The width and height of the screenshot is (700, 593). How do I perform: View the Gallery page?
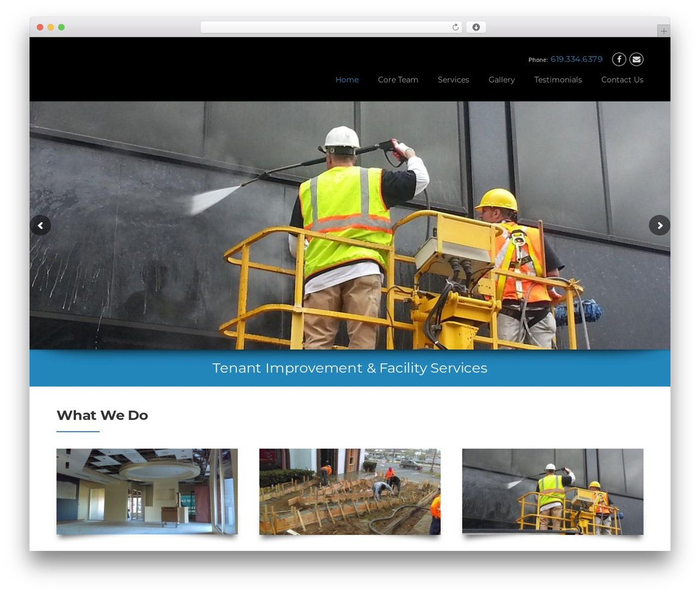click(501, 80)
